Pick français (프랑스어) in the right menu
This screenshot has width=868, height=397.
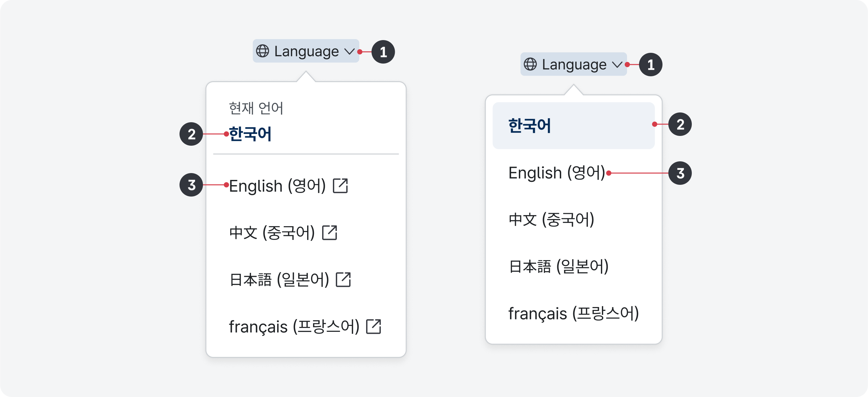click(574, 313)
